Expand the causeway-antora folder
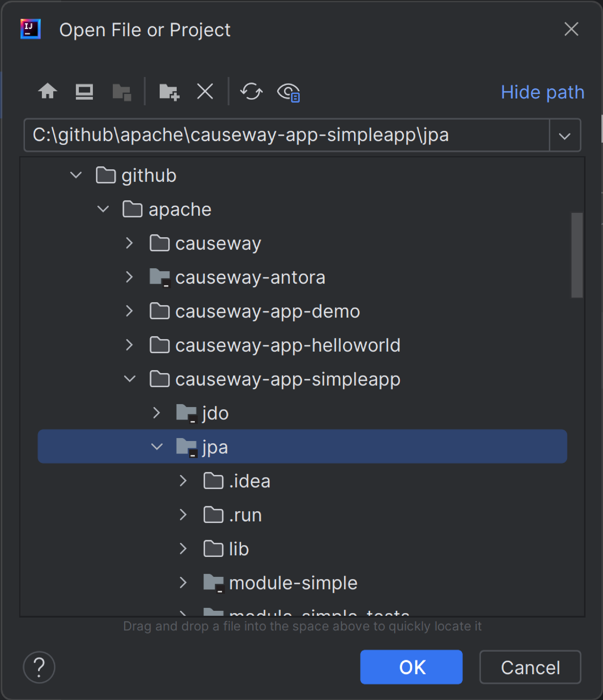The width and height of the screenshot is (603, 700). 129,277
